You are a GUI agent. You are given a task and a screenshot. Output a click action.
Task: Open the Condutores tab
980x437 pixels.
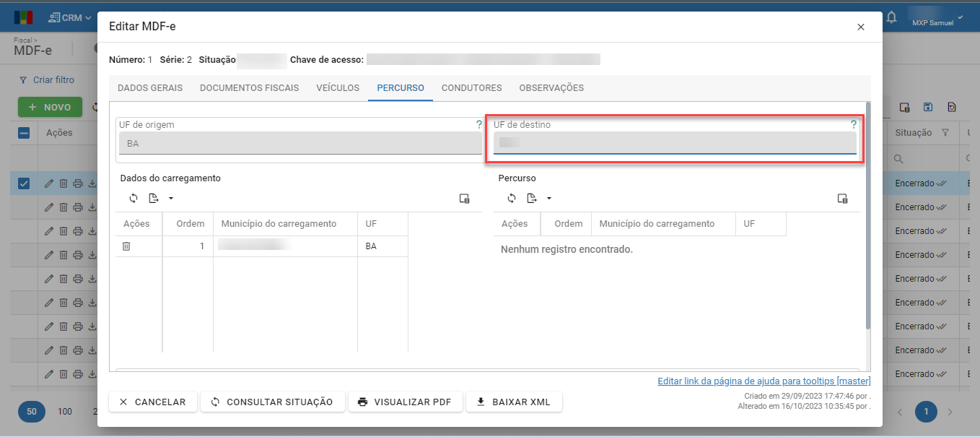click(x=472, y=88)
